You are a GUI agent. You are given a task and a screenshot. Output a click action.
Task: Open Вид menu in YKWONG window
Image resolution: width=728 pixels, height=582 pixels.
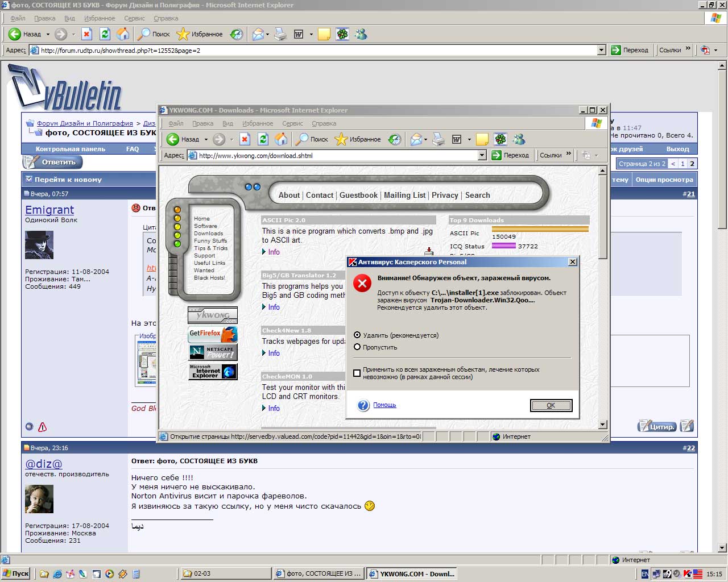(x=227, y=123)
